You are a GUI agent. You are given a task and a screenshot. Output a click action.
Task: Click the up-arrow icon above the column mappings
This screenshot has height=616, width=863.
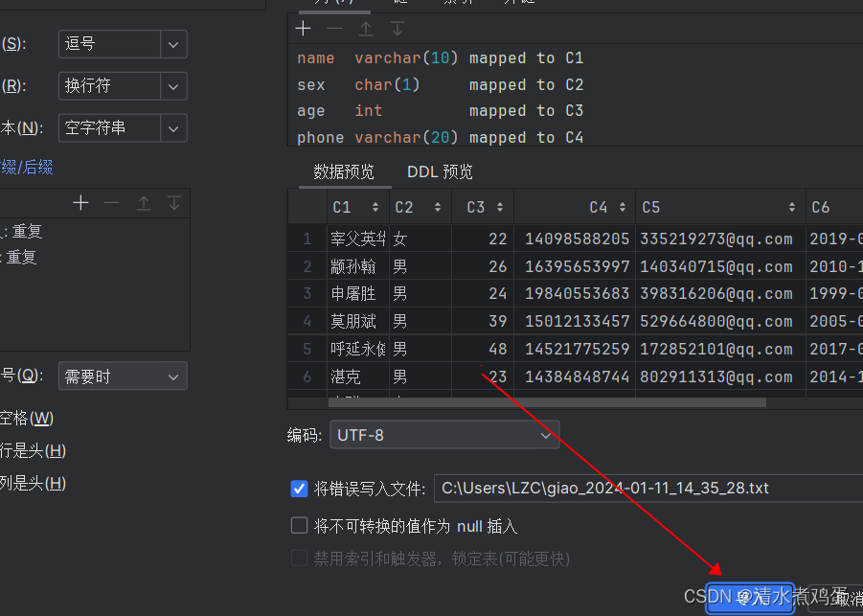pyautogui.click(x=365, y=28)
